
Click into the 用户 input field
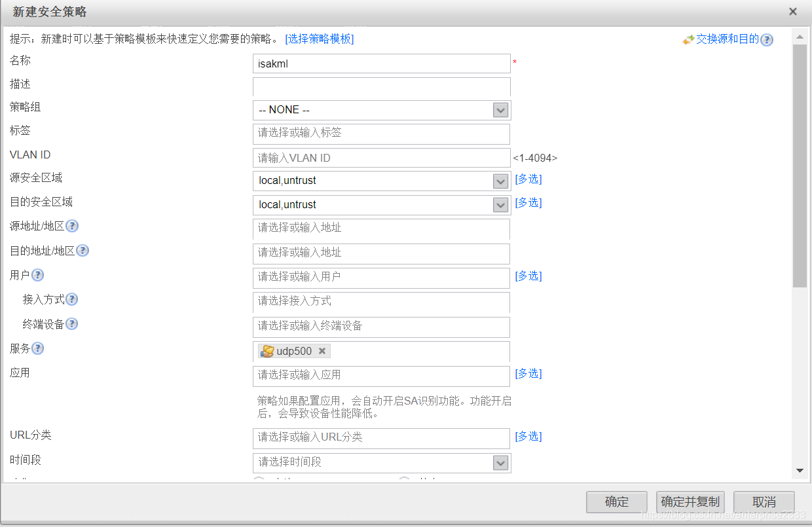382,278
